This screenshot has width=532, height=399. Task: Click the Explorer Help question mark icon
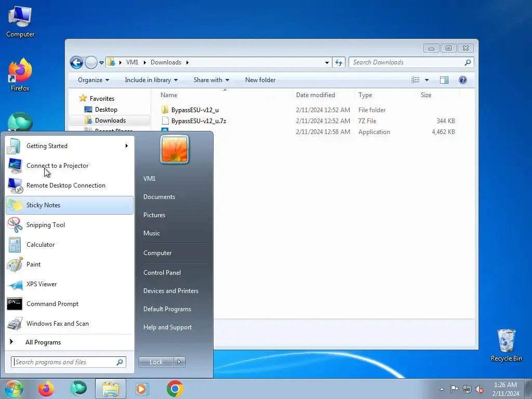tap(463, 80)
